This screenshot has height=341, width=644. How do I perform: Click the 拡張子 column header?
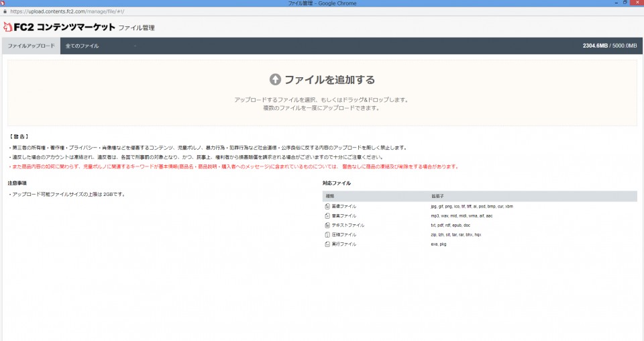(x=437, y=196)
